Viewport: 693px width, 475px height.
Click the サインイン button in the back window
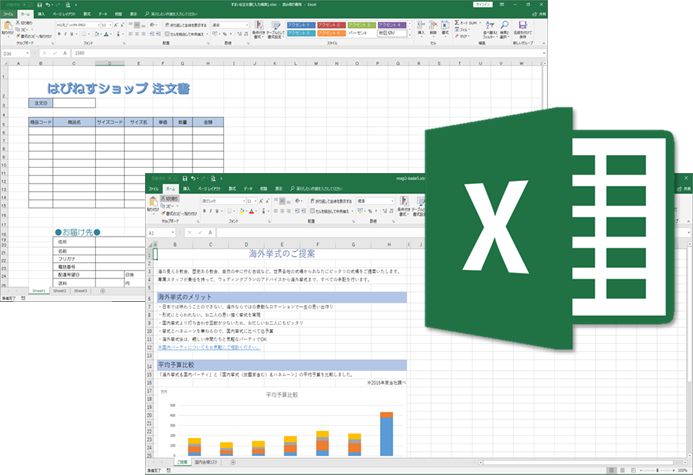coord(483,5)
